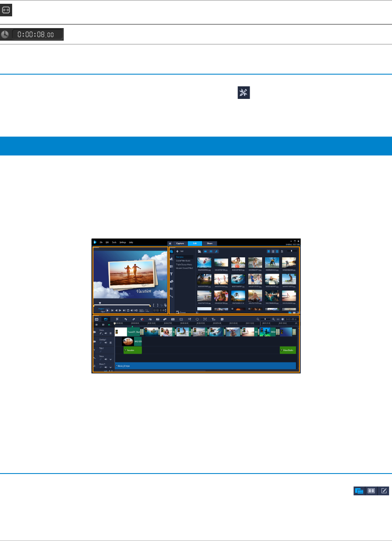Toggle showing audio files in the library
This screenshot has width=392, height=541.
coord(216,251)
